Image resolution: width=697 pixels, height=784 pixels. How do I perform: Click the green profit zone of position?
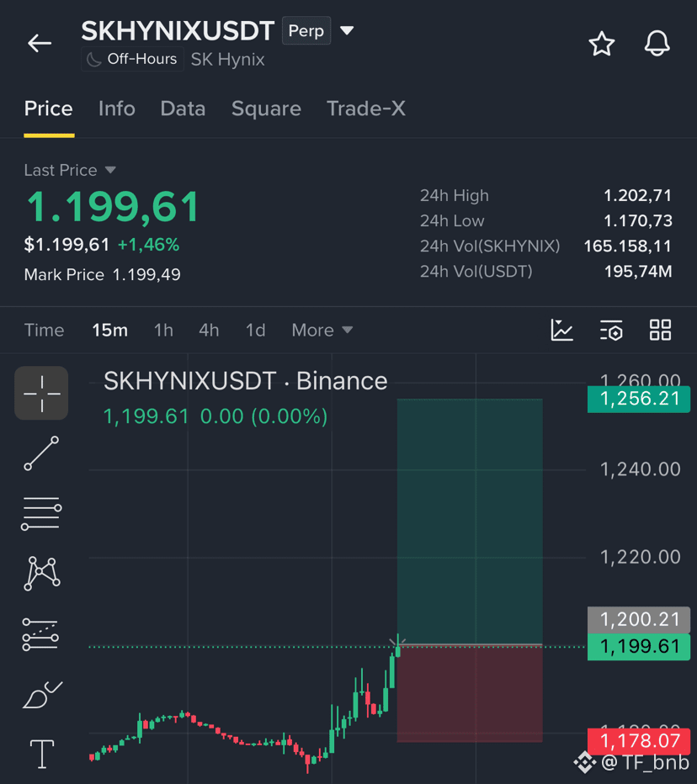click(470, 521)
